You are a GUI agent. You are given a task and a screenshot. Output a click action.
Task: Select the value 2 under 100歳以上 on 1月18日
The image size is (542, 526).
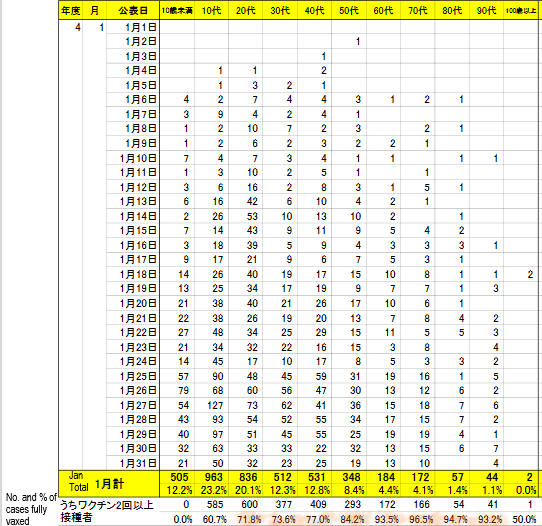[530, 274]
